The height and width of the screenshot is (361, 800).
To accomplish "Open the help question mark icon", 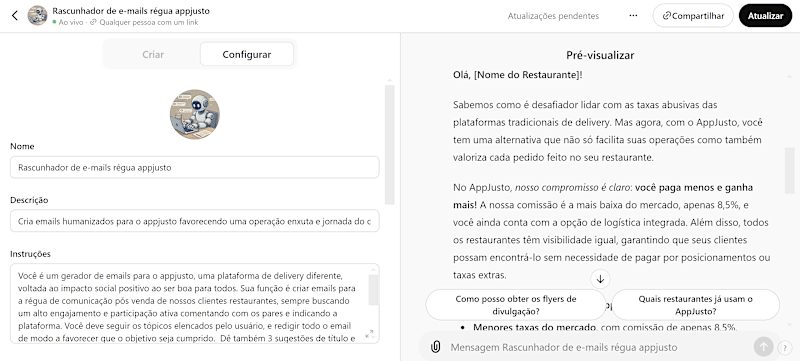I will point(785,348).
